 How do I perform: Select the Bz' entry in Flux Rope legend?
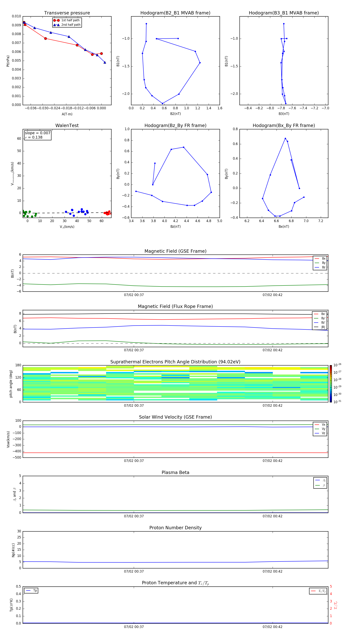click(x=320, y=323)
